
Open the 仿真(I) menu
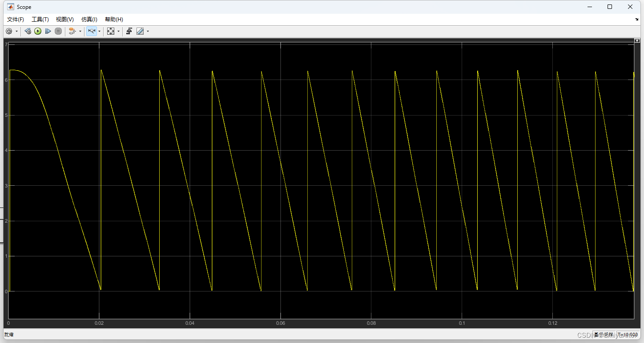89,19
